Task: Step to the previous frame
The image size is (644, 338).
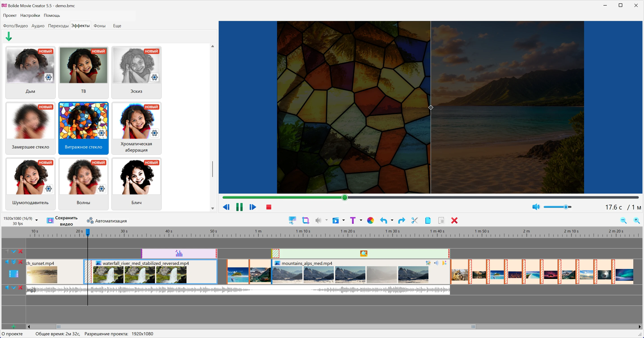Action: [x=226, y=207]
